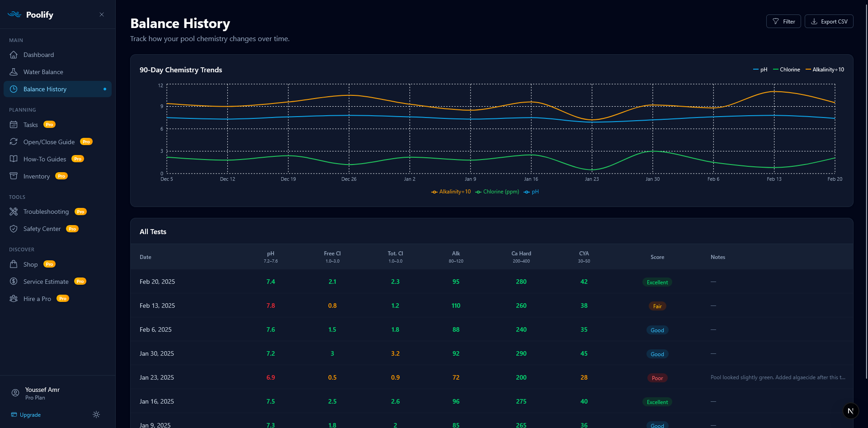Click the Poor score badge for Jan 23, 2025
This screenshot has height=428, width=868.
(x=657, y=378)
